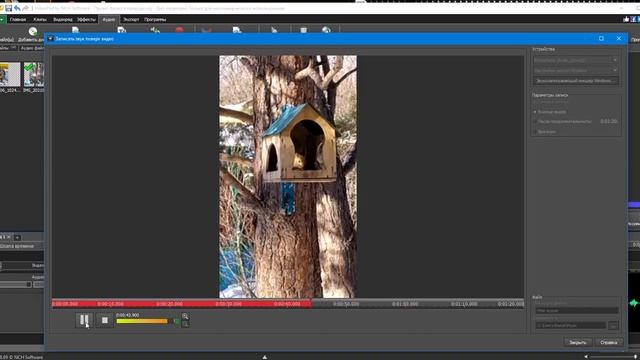640x360 pixels.
Task: Select second media bin clip with checkmark
Action: (x=34, y=74)
